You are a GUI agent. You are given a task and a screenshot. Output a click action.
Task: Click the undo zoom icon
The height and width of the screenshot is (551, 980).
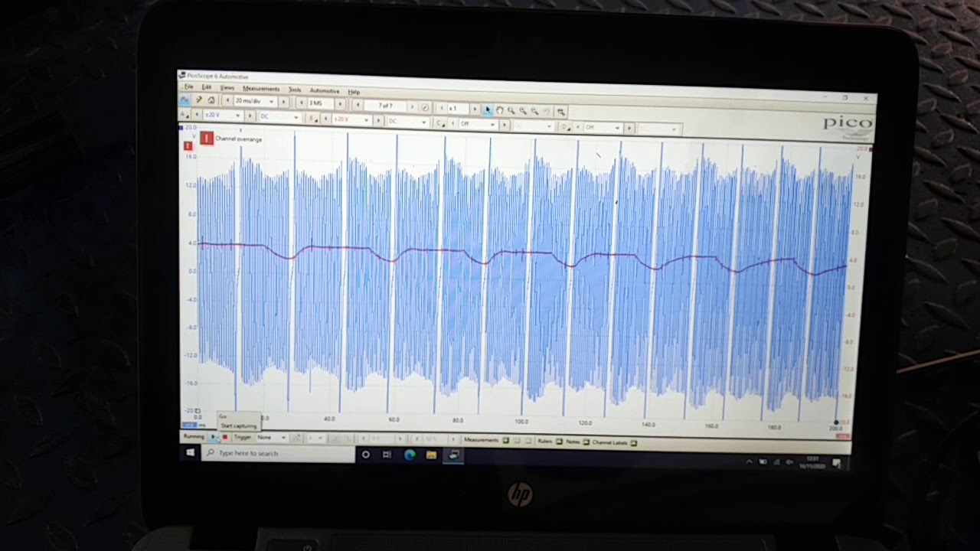pyautogui.click(x=547, y=111)
